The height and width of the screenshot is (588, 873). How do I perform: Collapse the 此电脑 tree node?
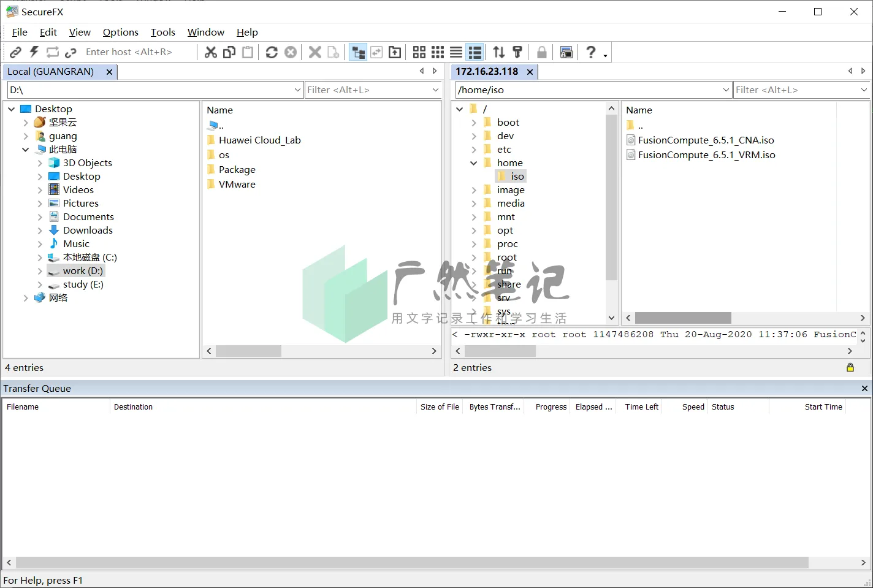(25, 150)
